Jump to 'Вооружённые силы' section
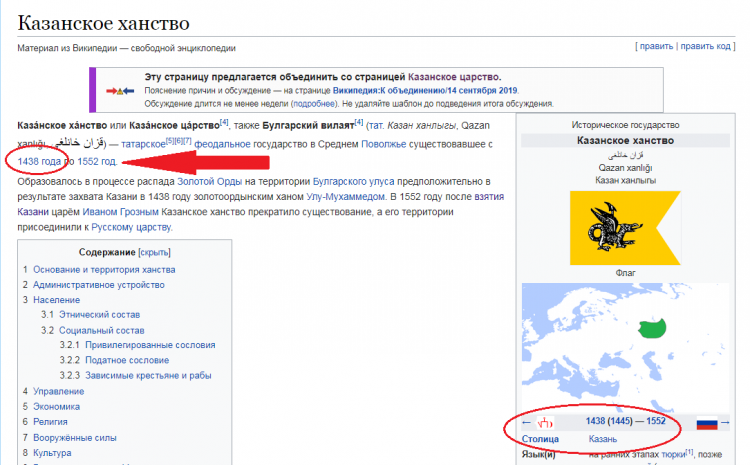This screenshot has height=465, width=750. (x=75, y=438)
